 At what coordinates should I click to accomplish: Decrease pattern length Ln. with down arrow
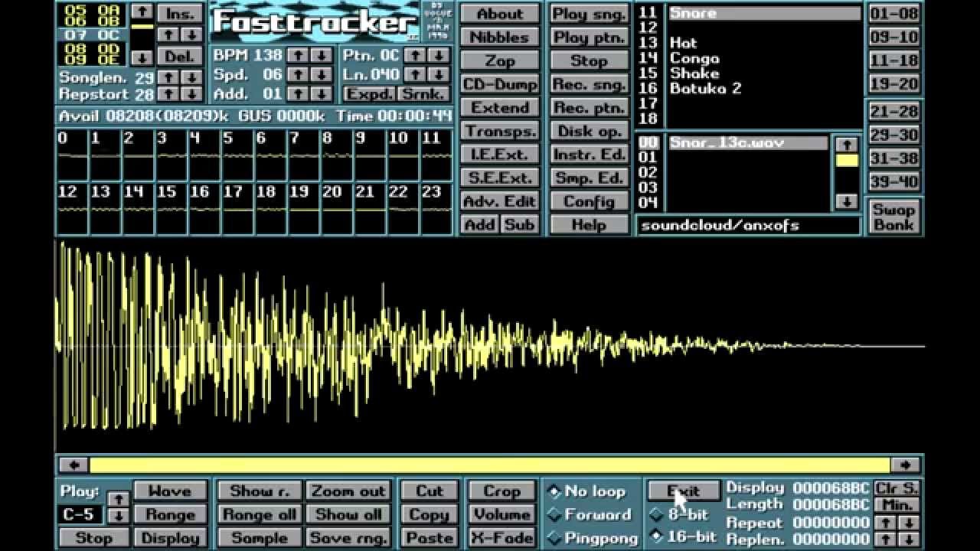(438, 74)
